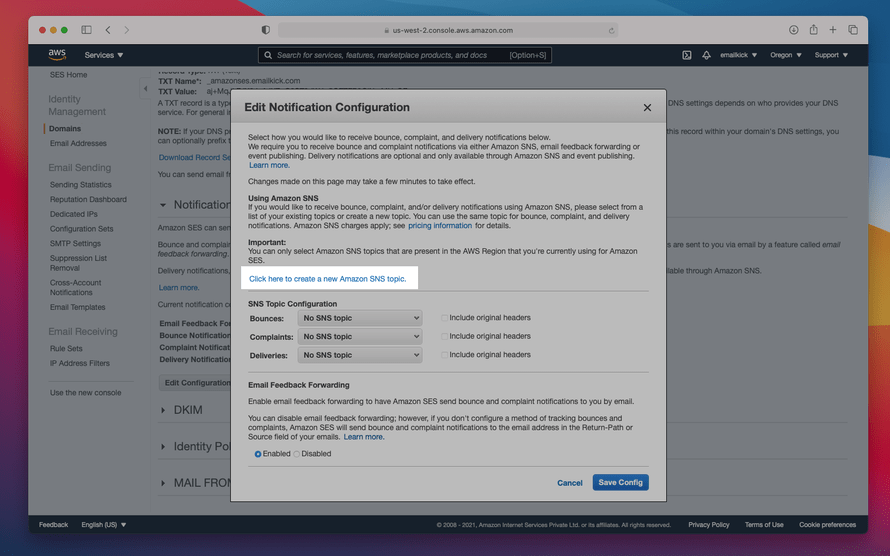This screenshot has height=556, width=890.
Task: Open the Services menu
Action: pos(104,55)
